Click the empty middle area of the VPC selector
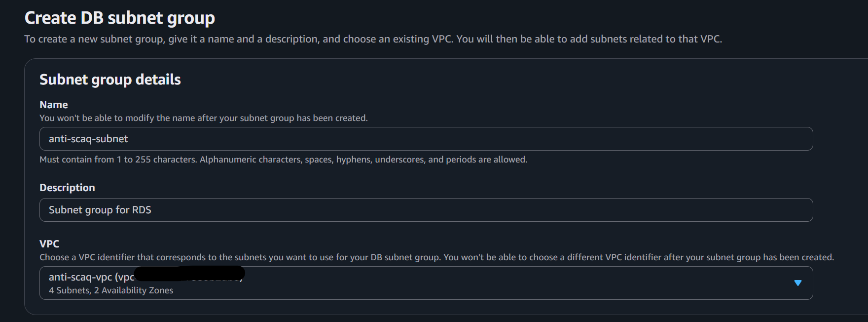Viewport: 868px width, 322px height. (x=518, y=283)
